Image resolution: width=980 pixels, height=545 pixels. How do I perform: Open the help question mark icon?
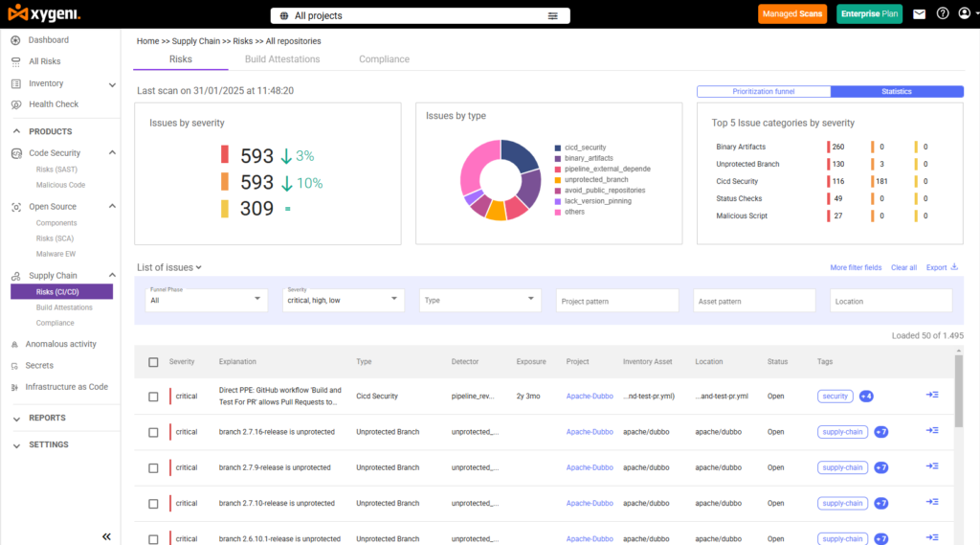(x=943, y=13)
